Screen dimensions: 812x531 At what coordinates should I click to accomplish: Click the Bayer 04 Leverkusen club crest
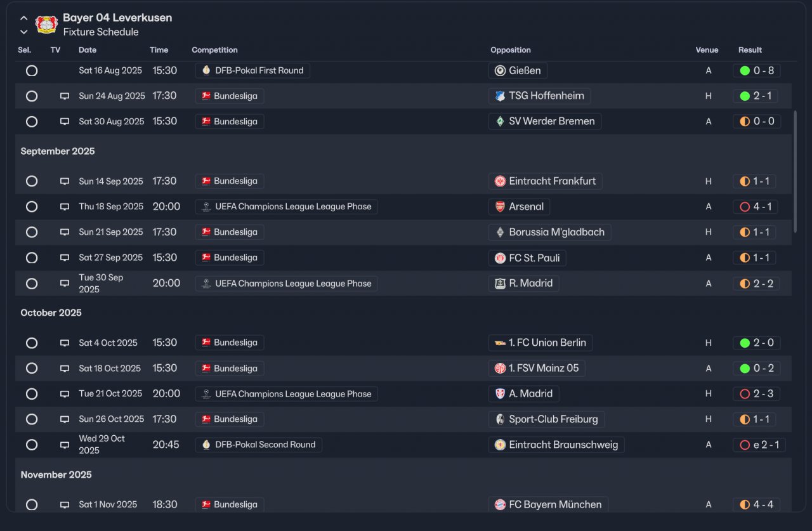[x=46, y=25]
